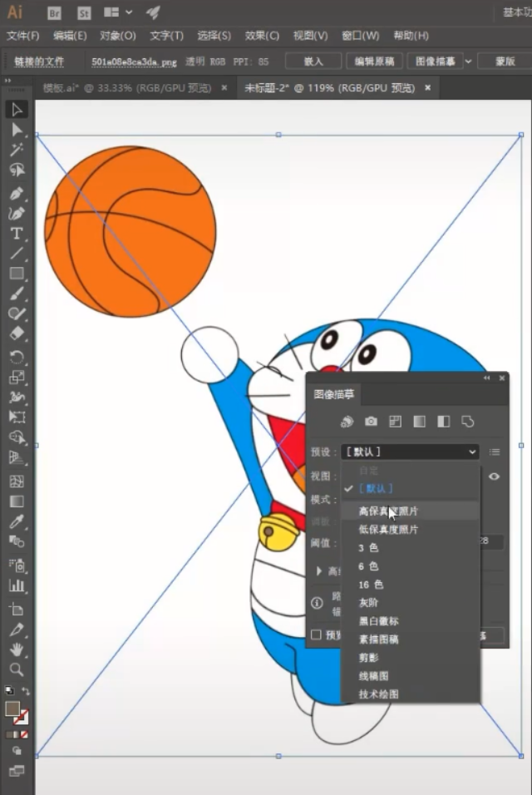The image size is (532, 795).
Task: Select the Curvature tool
Action: coord(17,214)
